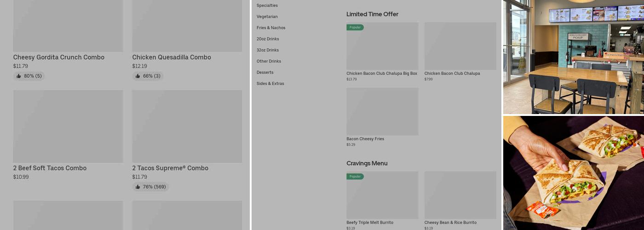The height and width of the screenshot is (230, 644).
Task: Click thumbs-up icon under Chicken Quesadilla Combo
Action: click(138, 76)
